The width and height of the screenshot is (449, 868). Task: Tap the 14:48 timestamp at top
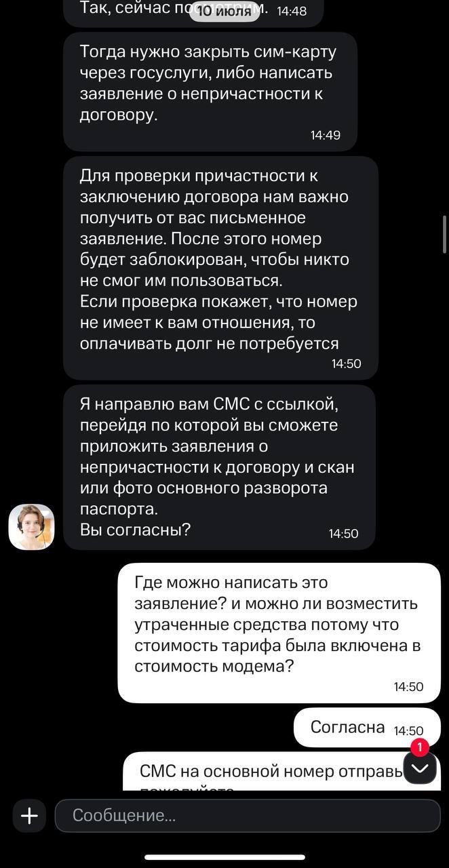click(292, 11)
